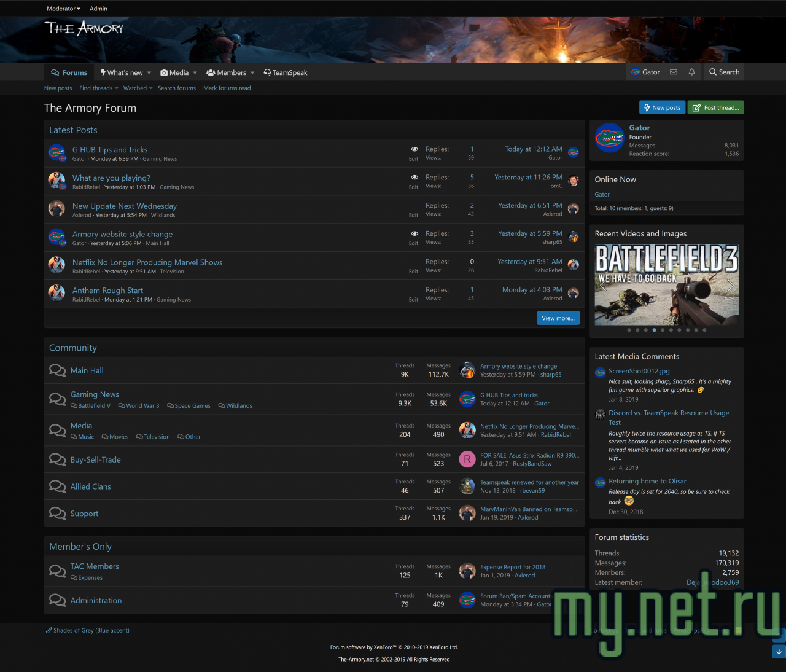Screen dimensions: 786x672
Task: Toggle watch eye on What are you playing
Action: coord(414,178)
